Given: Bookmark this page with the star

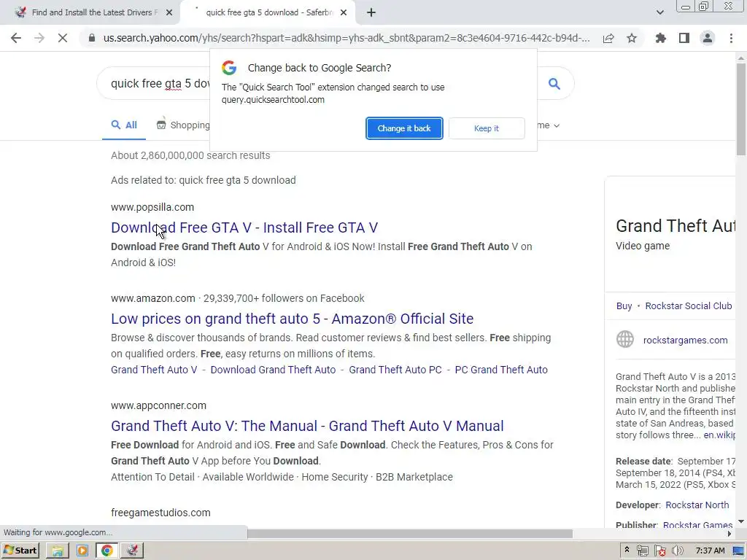Looking at the screenshot, I should pos(632,38).
